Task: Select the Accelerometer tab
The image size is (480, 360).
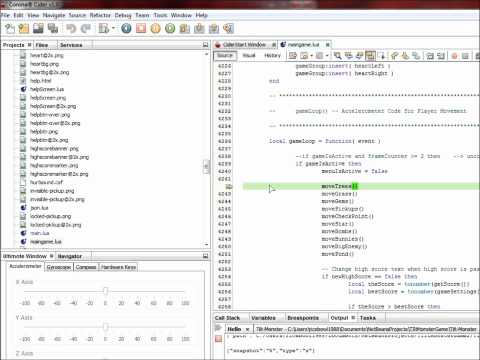Action: 25,266
